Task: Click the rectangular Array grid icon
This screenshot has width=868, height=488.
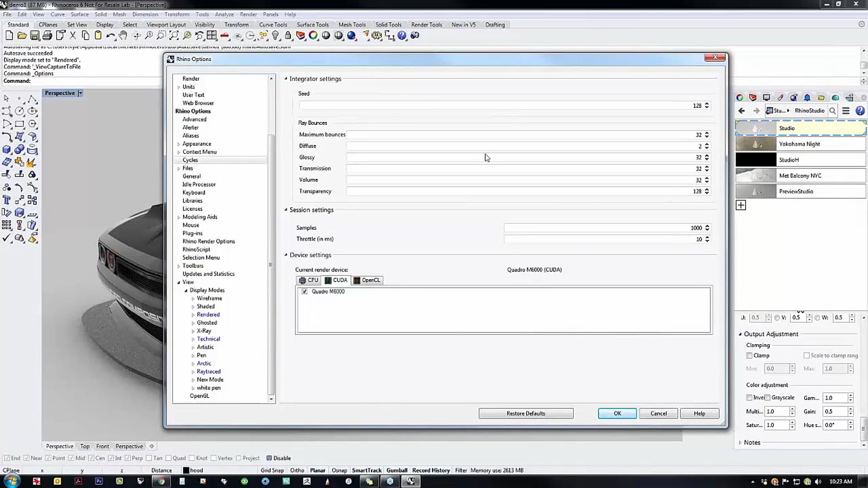Action: click(x=7, y=225)
